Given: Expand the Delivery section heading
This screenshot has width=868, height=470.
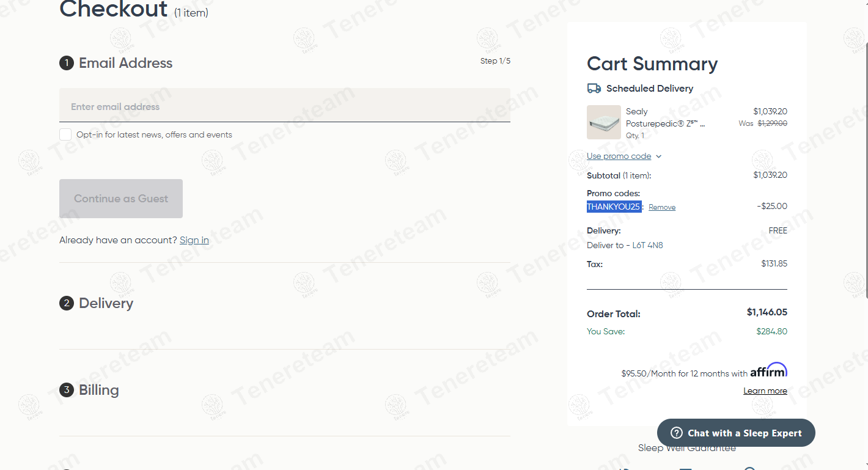Looking at the screenshot, I should (x=106, y=303).
